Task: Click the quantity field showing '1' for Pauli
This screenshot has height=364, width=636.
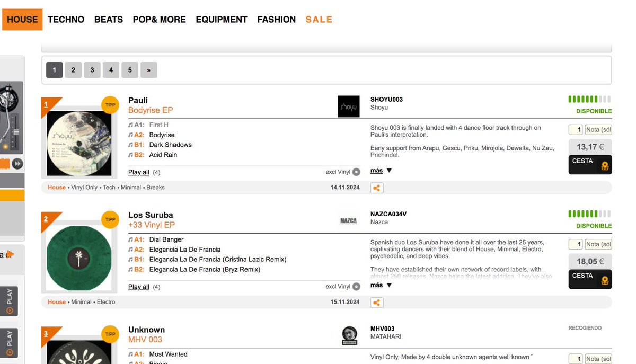Action: point(575,129)
